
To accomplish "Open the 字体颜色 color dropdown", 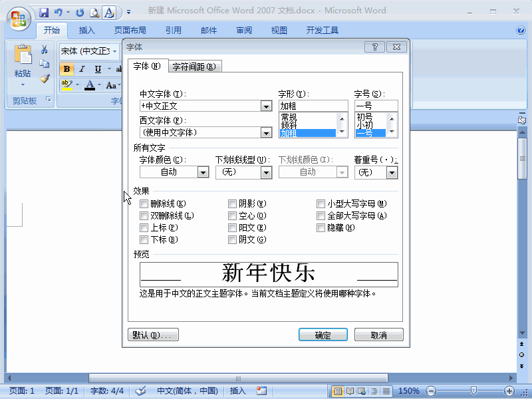I will click(202, 172).
